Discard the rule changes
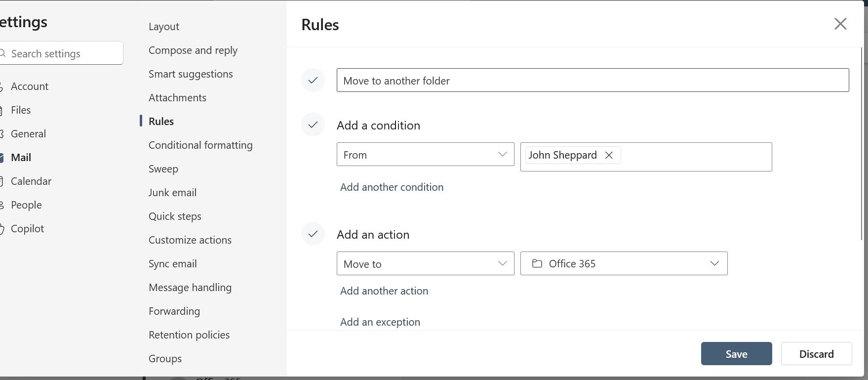Image resolution: width=868 pixels, height=380 pixels. [817, 354]
